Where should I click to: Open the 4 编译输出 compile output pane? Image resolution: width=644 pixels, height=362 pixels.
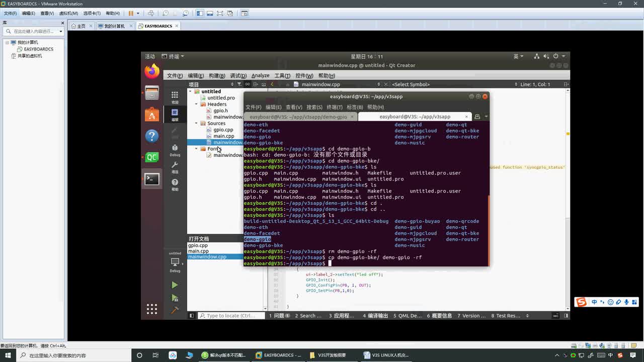click(376, 316)
